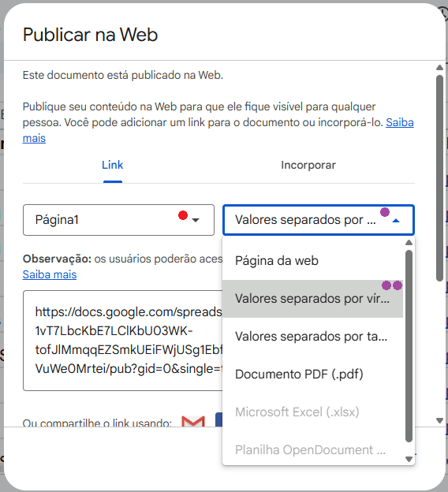The image size is (448, 492).
Task: Click the dropdown list scrollbar thumb
Action: click(409, 346)
